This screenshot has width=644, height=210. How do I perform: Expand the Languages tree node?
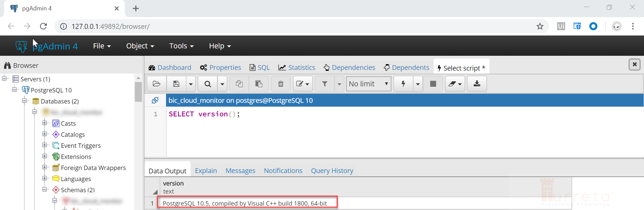click(45, 178)
